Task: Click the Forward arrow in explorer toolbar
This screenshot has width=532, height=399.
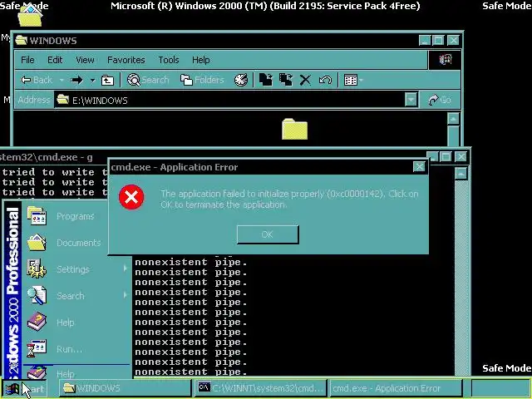Action: click(x=76, y=80)
